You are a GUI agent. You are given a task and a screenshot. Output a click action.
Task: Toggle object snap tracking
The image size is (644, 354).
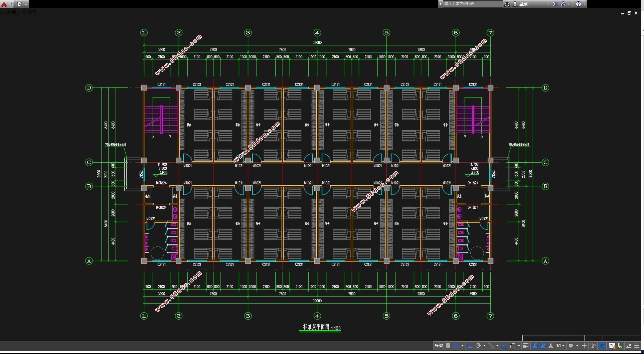pyautogui.click(x=504, y=346)
